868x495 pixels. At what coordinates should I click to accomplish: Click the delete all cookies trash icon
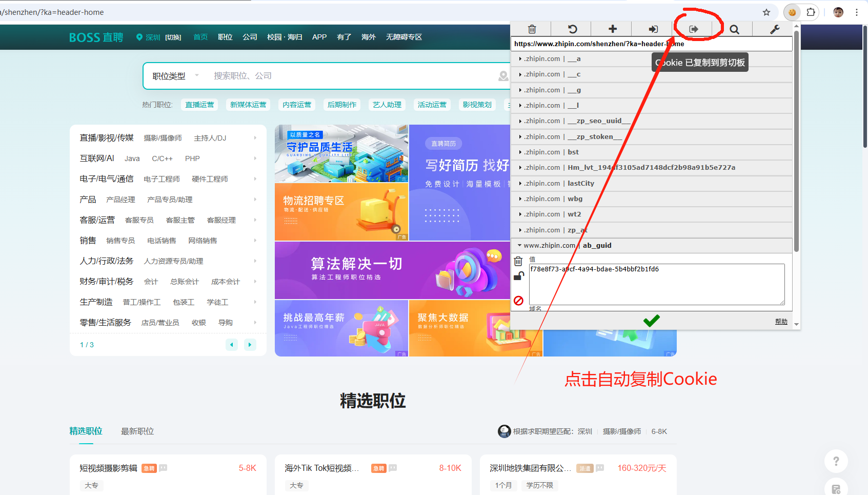532,29
